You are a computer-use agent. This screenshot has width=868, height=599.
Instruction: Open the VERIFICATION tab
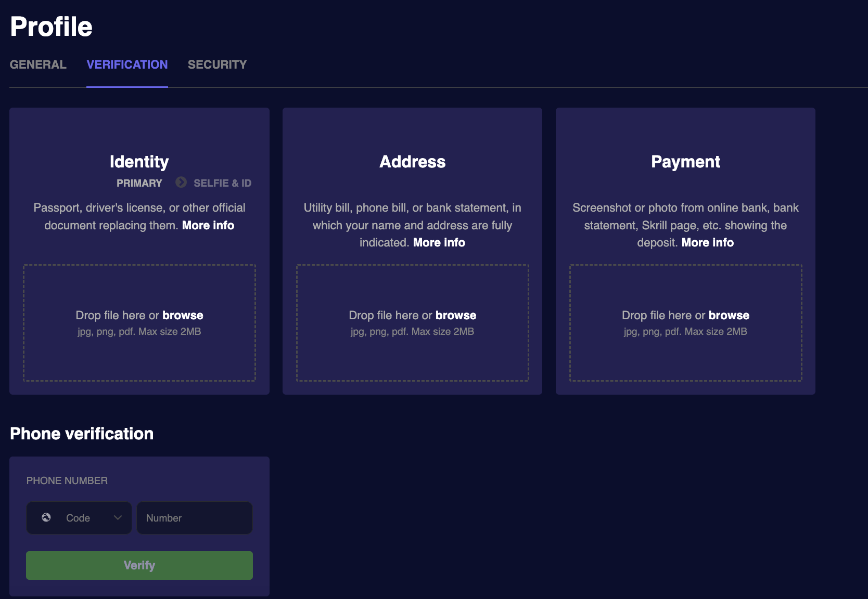click(127, 64)
